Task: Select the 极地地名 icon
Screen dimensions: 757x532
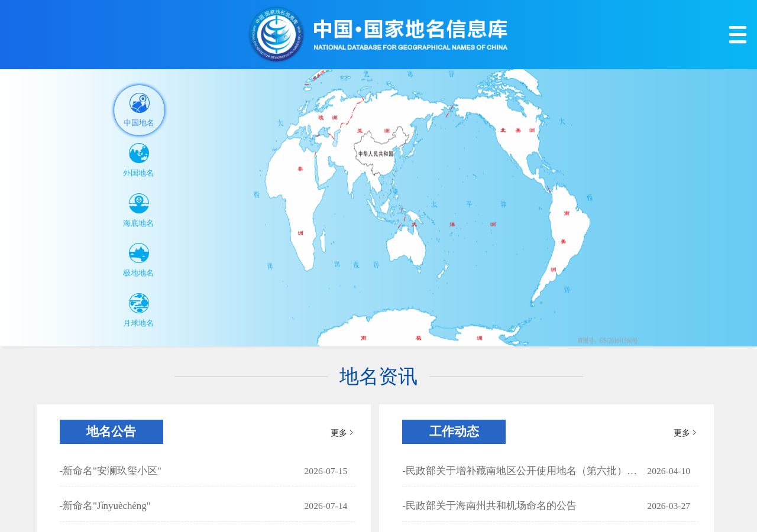Action: click(x=139, y=253)
